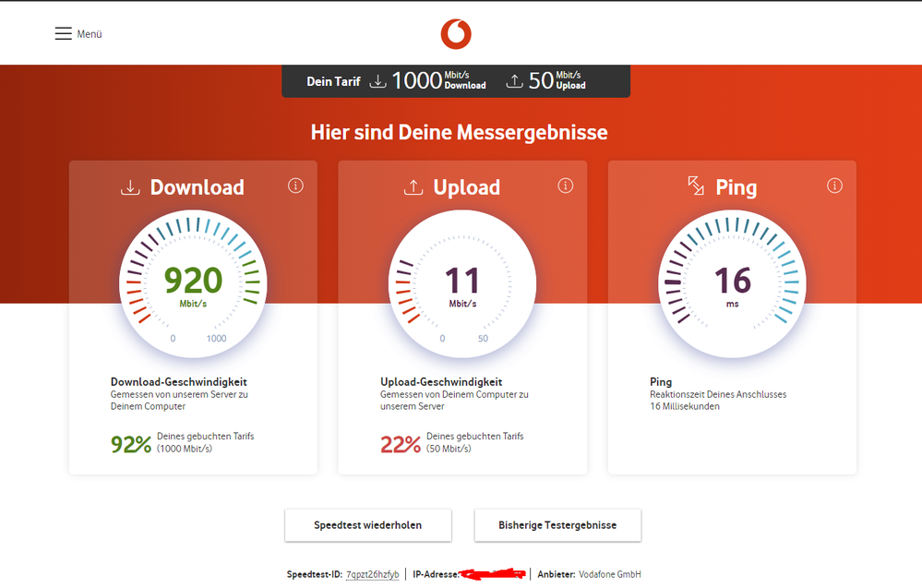Click the 'Ping' card title
The width and height of the screenshot is (922, 588).
coord(736,187)
